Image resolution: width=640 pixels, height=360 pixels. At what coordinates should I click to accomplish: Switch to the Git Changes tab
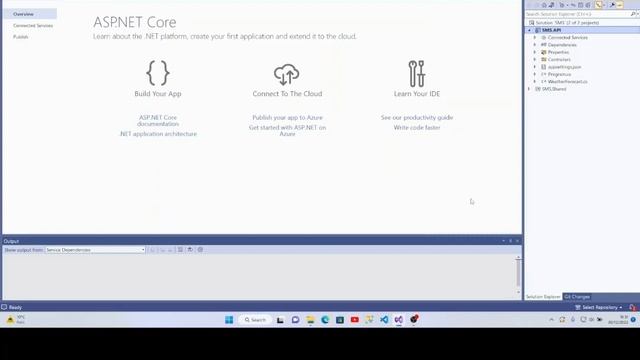pos(577,297)
